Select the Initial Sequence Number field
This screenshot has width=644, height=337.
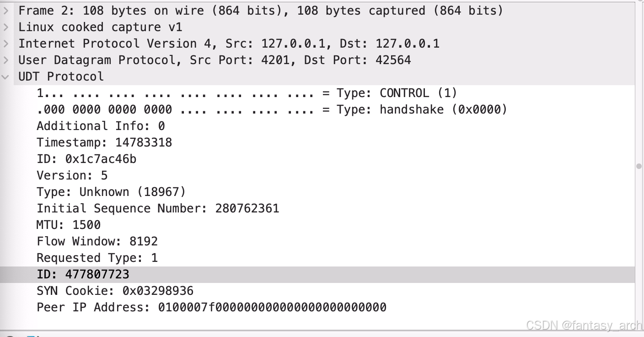(158, 208)
